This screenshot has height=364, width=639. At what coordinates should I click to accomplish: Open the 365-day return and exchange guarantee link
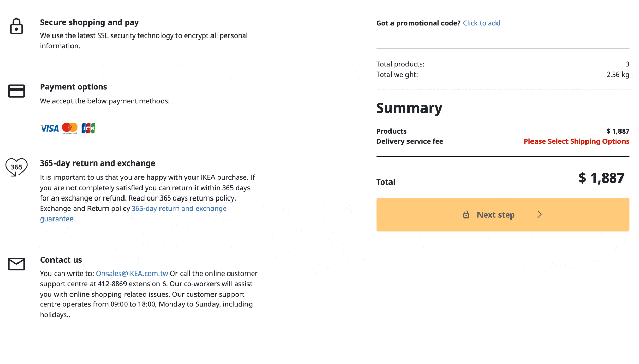[179, 209]
